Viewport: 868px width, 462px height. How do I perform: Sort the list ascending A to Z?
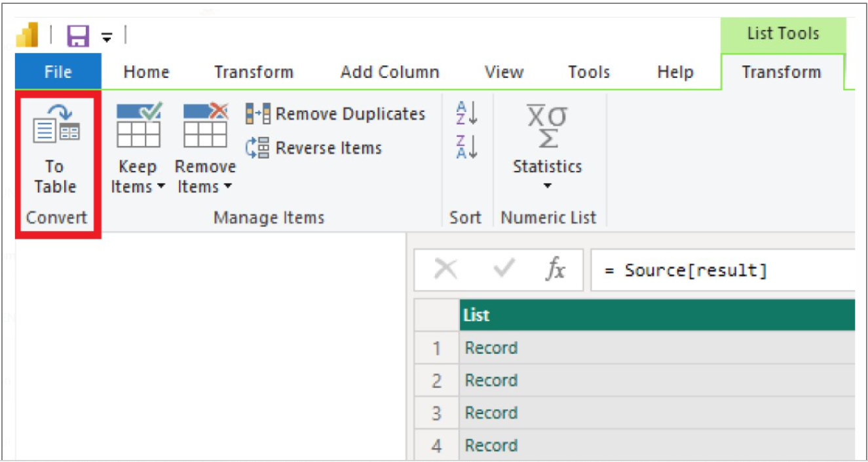pyautogui.click(x=466, y=114)
